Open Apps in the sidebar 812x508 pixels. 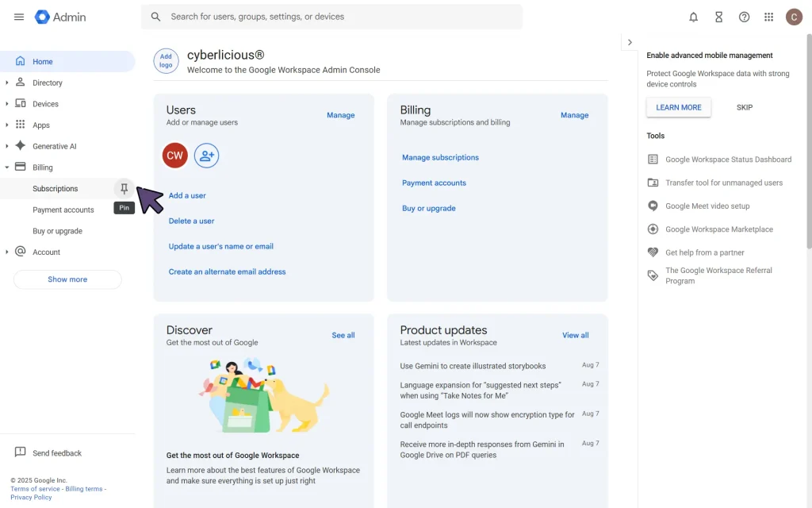(x=67, y=125)
